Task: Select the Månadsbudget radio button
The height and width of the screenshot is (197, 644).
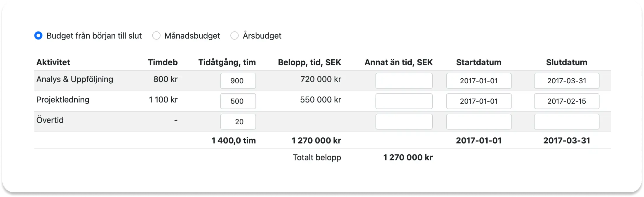Action: point(156,35)
